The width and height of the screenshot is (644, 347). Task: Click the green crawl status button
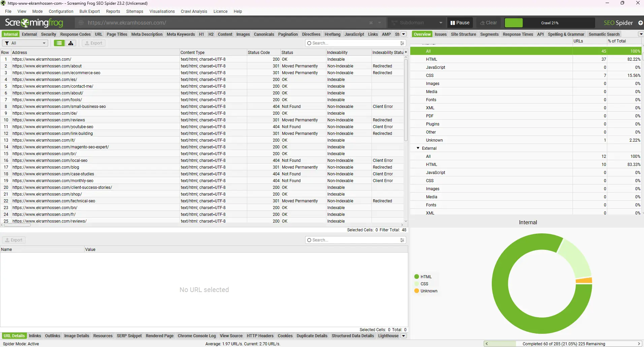tap(514, 23)
